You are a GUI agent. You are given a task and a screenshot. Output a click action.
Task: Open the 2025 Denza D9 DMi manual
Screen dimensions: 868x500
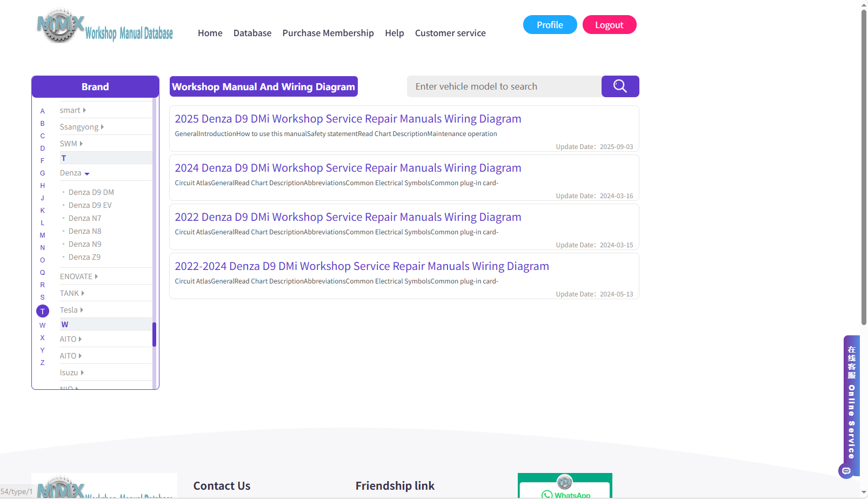[348, 119]
